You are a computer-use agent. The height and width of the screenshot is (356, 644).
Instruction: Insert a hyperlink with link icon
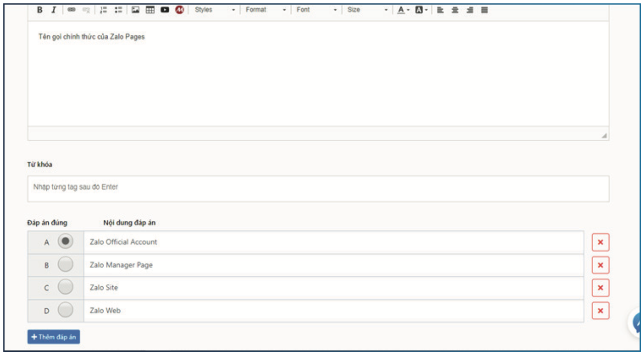pyautogui.click(x=71, y=10)
